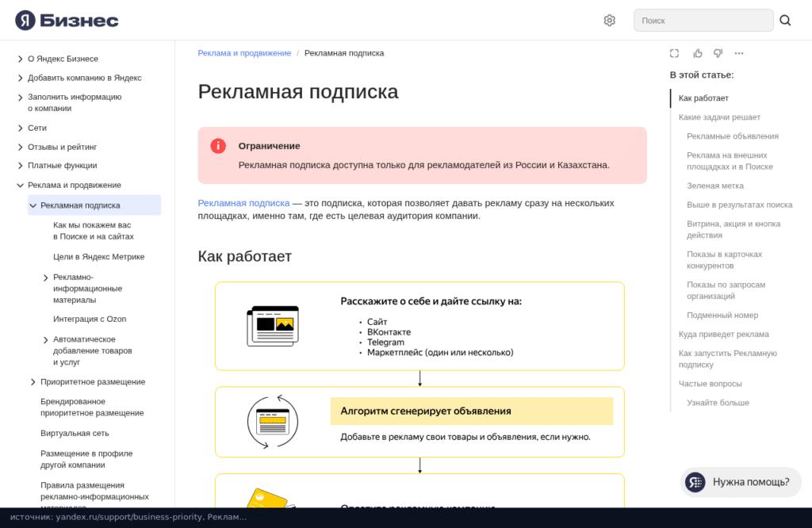
Task: Open Интеграция с Ozon page
Action: pyautogui.click(x=90, y=319)
